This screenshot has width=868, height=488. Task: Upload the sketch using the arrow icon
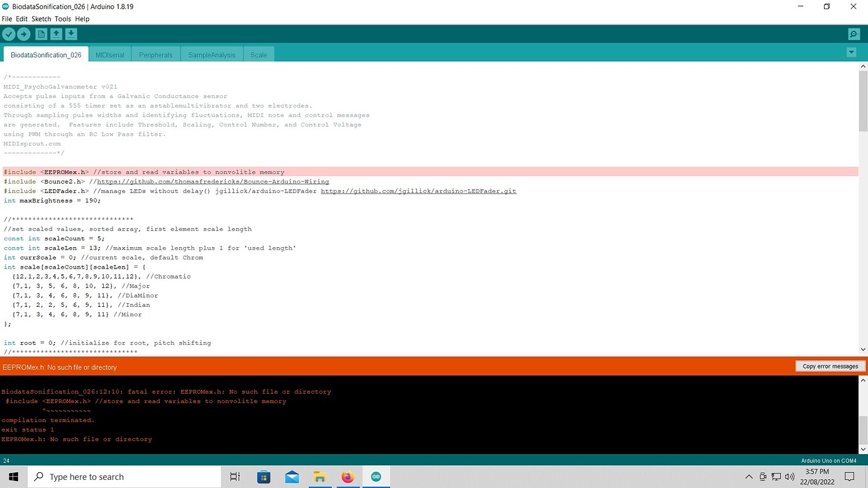click(24, 34)
